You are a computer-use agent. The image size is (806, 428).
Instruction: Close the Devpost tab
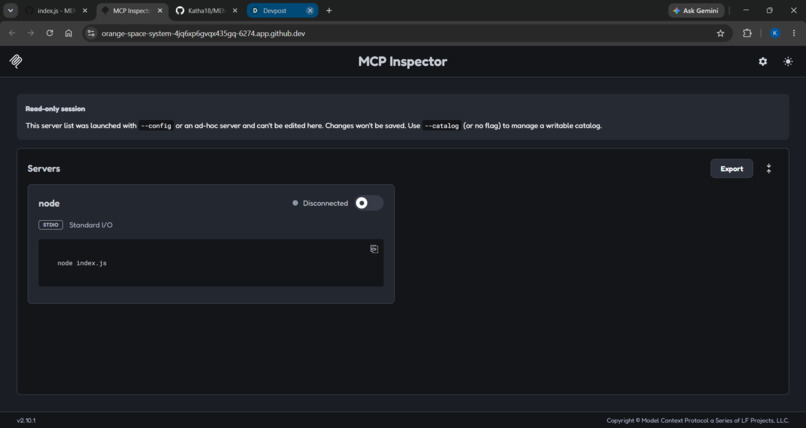[x=310, y=10]
